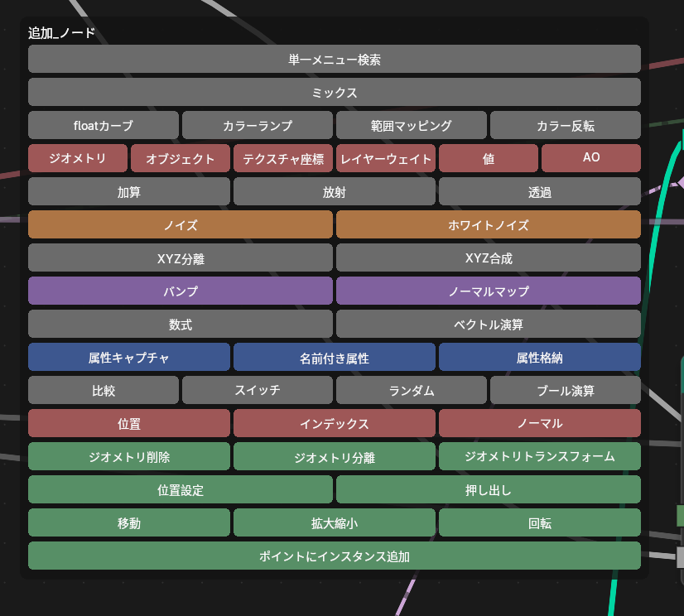Add a ミックス node
684x616 pixels.
tap(334, 92)
